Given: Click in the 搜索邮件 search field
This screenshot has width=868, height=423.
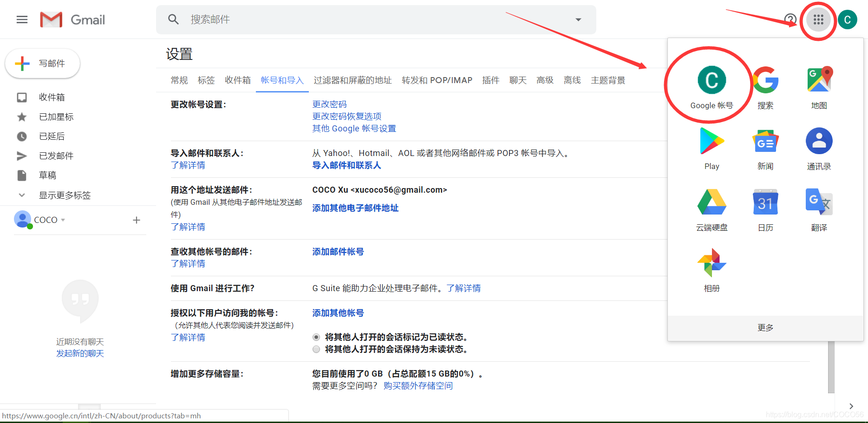Looking at the screenshot, I should tap(376, 20).
